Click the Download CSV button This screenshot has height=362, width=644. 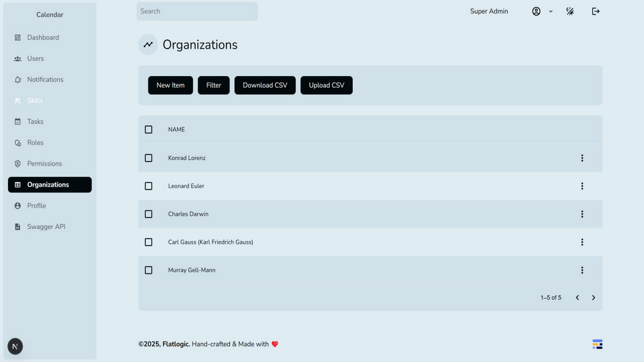point(265,85)
